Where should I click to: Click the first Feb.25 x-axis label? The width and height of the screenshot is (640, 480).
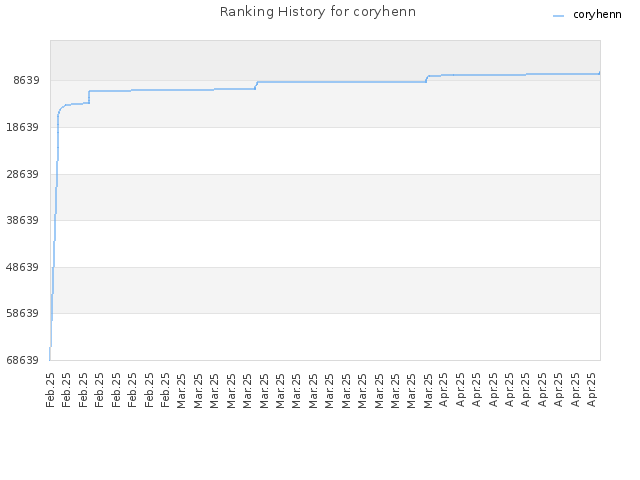50,390
